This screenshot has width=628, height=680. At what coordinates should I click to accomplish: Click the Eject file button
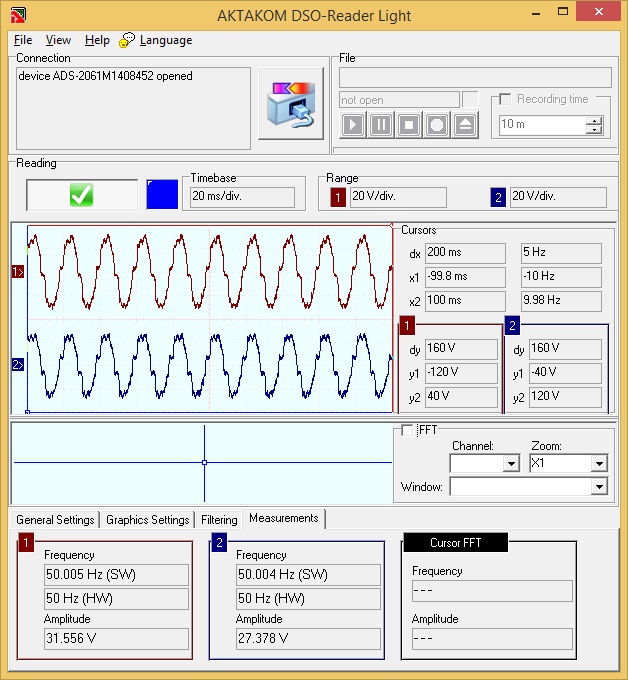[x=465, y=125]
